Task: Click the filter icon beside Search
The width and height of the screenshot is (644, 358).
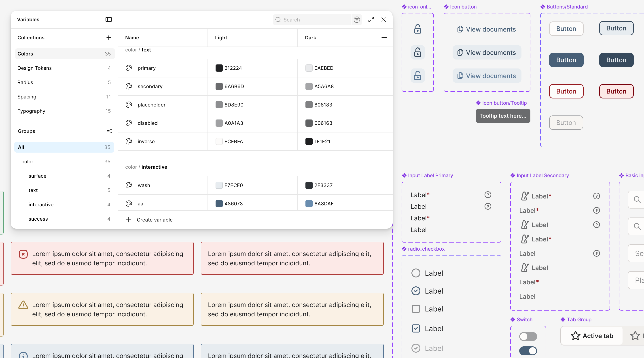Action: pyautogui.click(x=357, y=19)
